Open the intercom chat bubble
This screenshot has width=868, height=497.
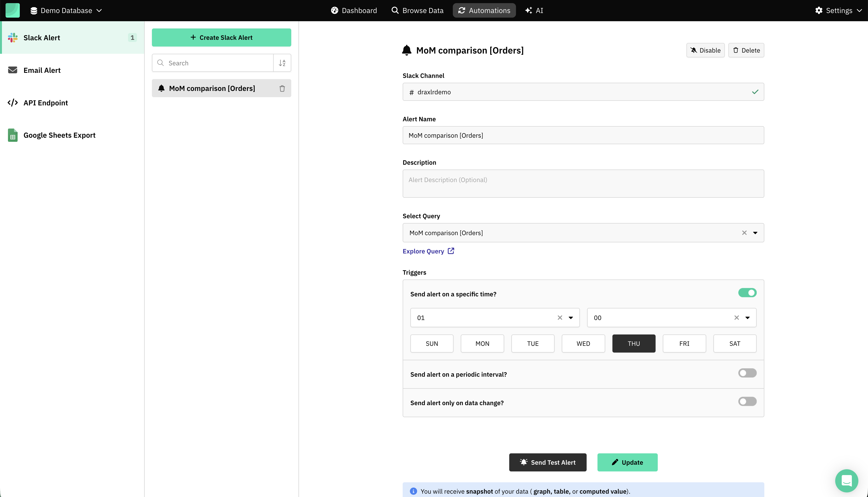[847, 480]
